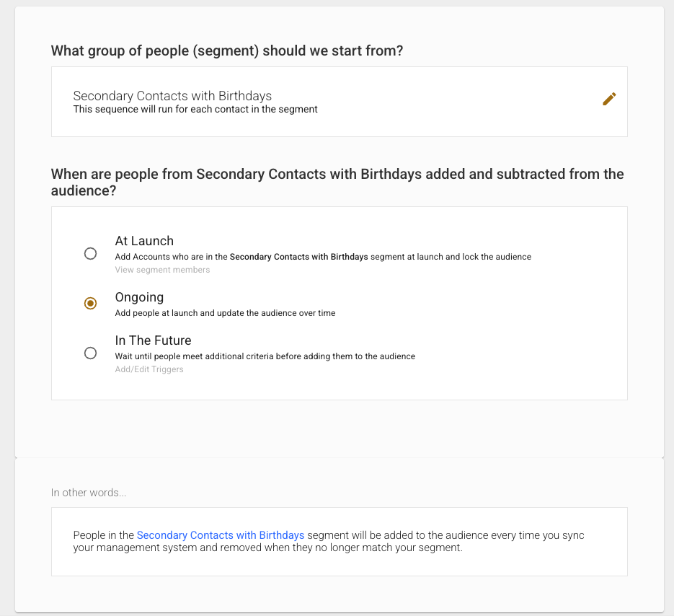Click the bold segment name in At Launch description
This screenshot has width=674, height=616.
click(x=298, y=257)
